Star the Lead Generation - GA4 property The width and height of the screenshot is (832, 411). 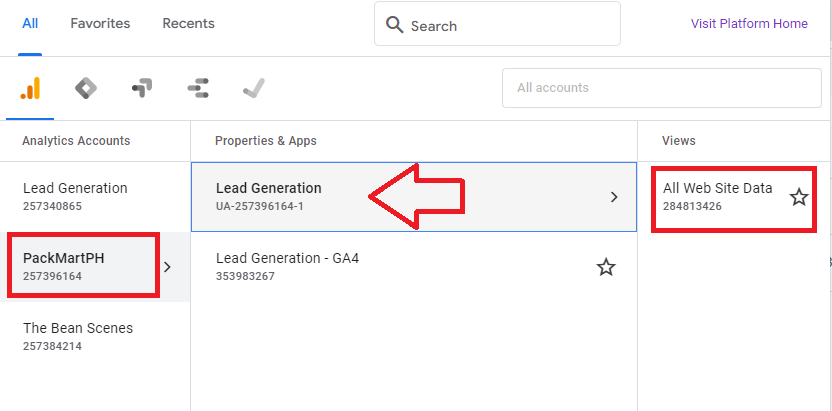point(606,267)
